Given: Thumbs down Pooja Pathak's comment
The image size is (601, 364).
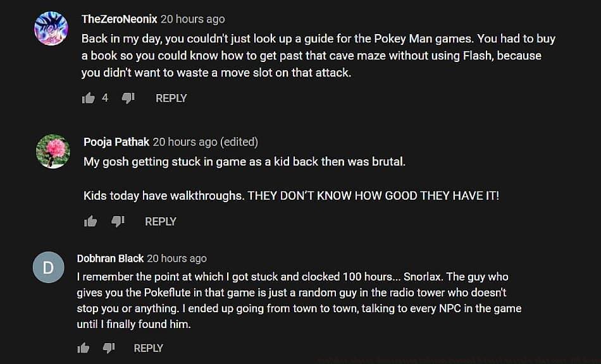Looking at the screenshot, I should click(x=118, y=221).
